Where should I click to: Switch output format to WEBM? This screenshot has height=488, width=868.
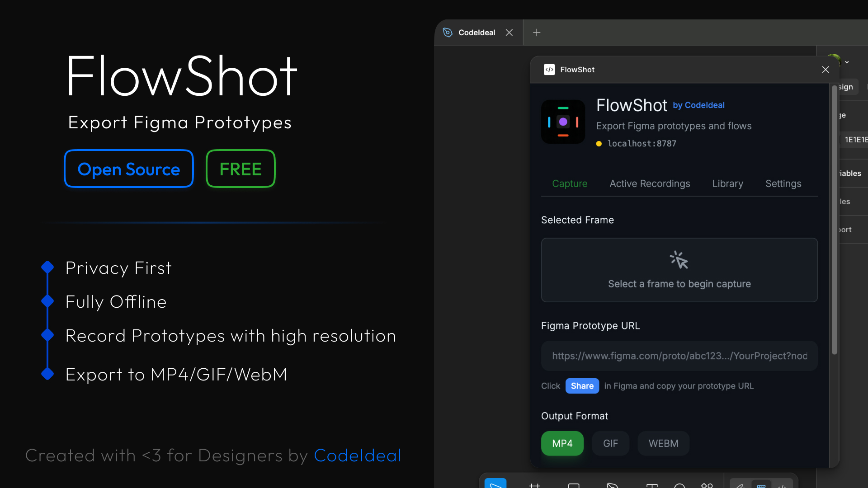point(663,443)
